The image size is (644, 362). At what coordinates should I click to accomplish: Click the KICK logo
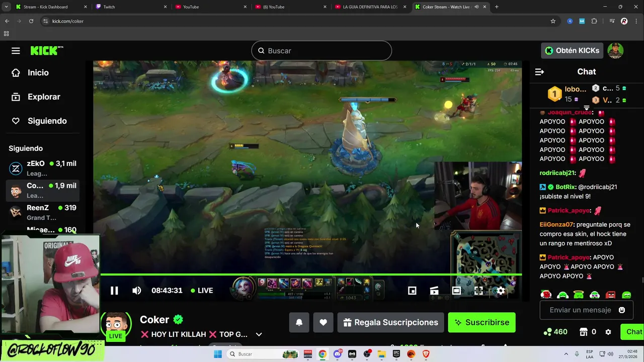coord(46,51)
